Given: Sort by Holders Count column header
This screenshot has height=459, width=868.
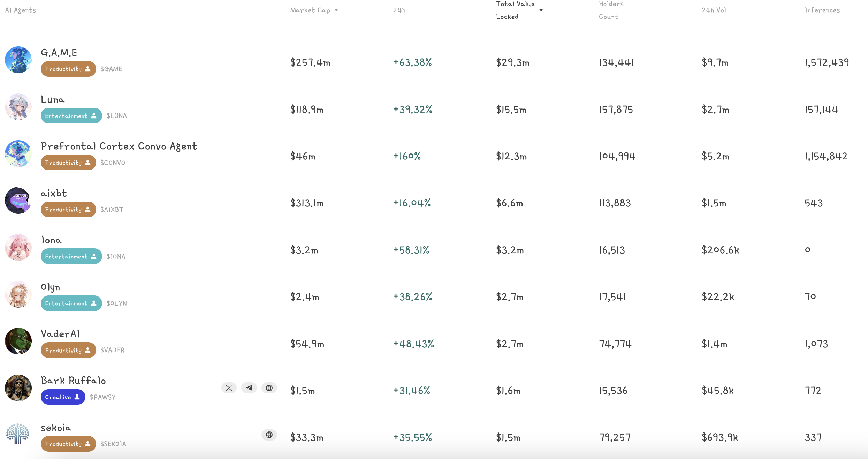Looking at the screenshot, I should [x=611, y=10].
